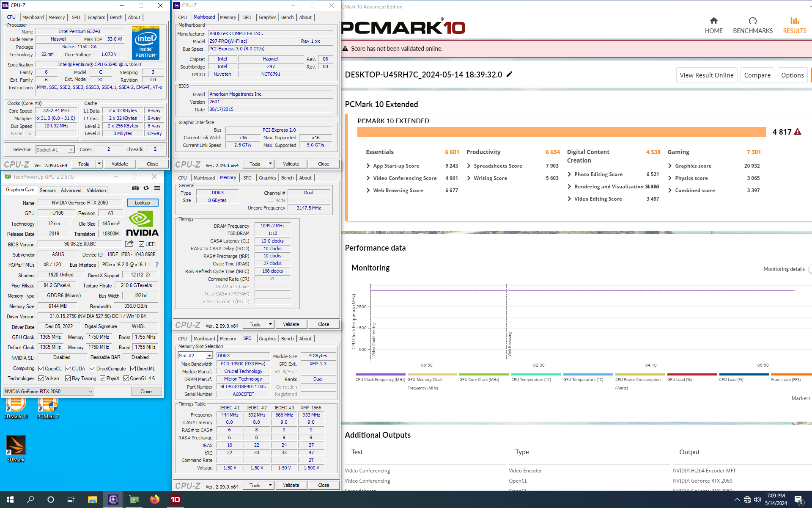Open Tools dropdown arrow in CPU window
Image resolution: width=812 pixels, height=508 pixels.
99,164
